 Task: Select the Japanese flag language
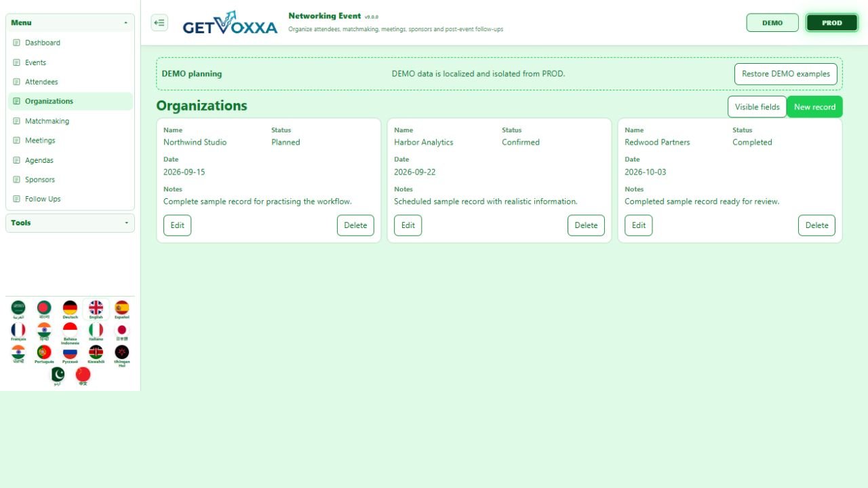tap(121, 332)
